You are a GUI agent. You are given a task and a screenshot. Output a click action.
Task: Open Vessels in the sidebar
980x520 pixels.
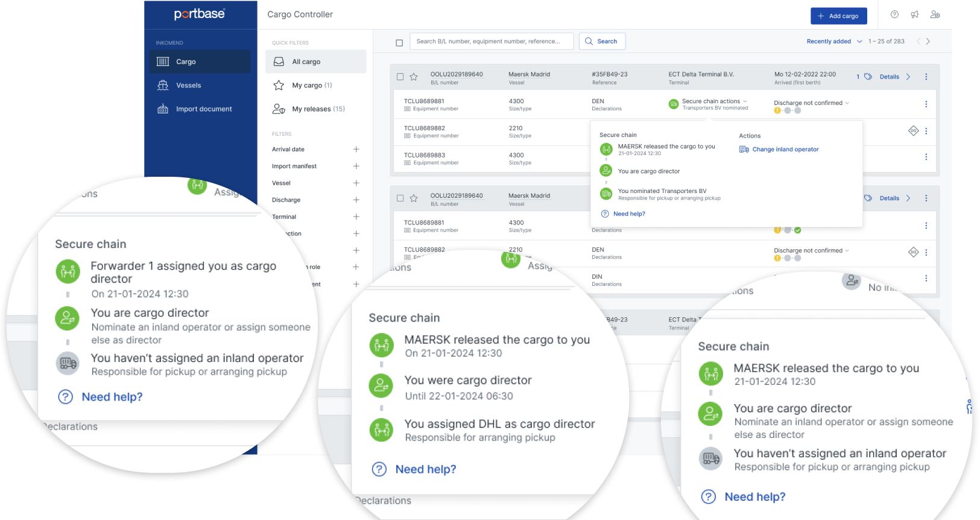click(188, 85)
